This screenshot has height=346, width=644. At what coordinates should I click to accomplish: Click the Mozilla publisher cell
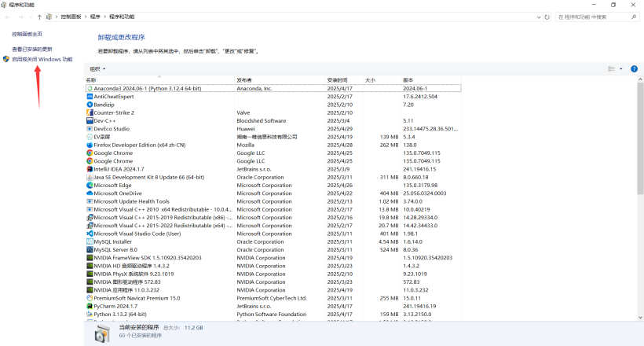[245, 145]
